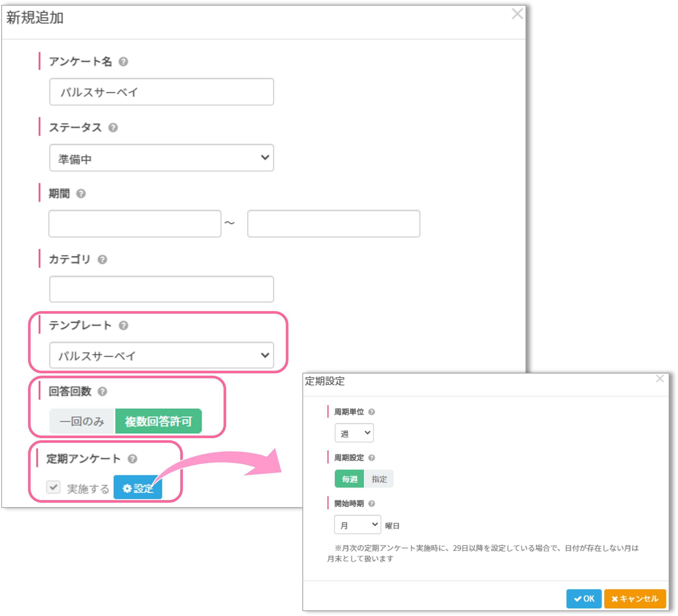Click help icon next to 開始時期
The height and width of the screenshot is (616, 678).
pos(372,504)
